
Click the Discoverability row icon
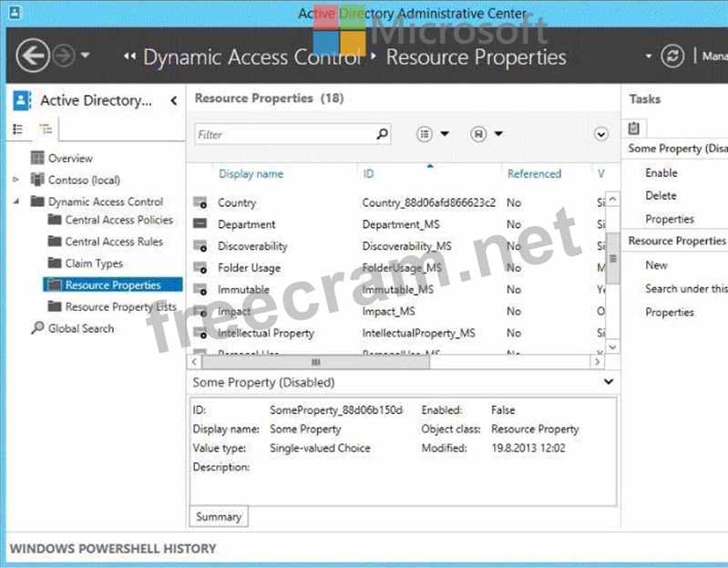200,245
